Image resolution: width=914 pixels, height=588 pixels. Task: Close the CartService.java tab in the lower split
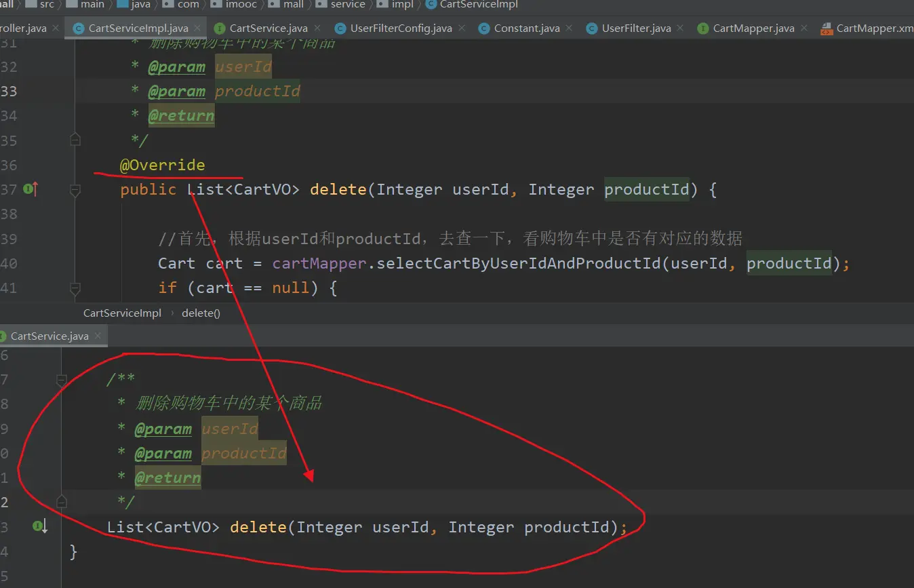point(98,336)
